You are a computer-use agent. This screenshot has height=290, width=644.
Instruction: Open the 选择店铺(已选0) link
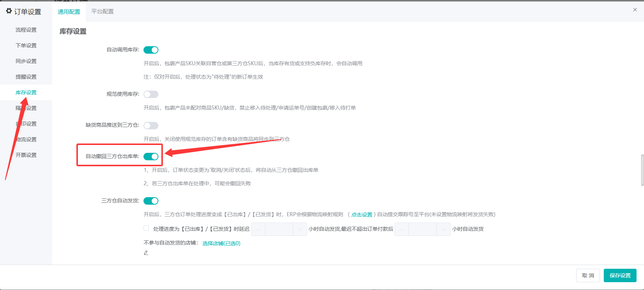point(221,243)
